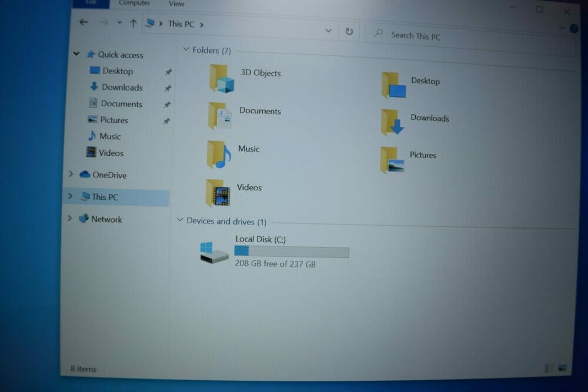Click the Downloads arrow icon in sidebar

[93, 86]
